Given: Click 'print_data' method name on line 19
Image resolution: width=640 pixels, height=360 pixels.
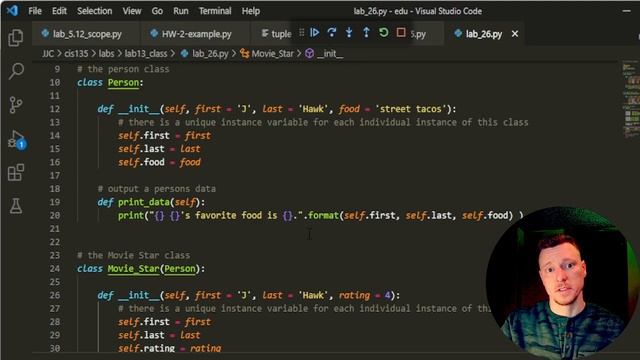Looking at the screenshot, I should (144, 202).
